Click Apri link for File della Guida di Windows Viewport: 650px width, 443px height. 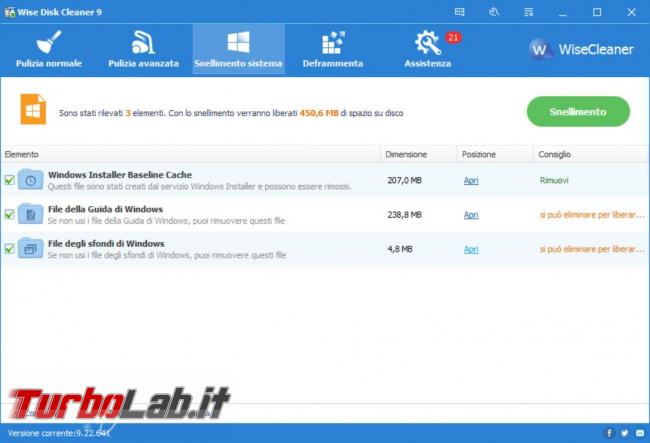click(471, 215)
